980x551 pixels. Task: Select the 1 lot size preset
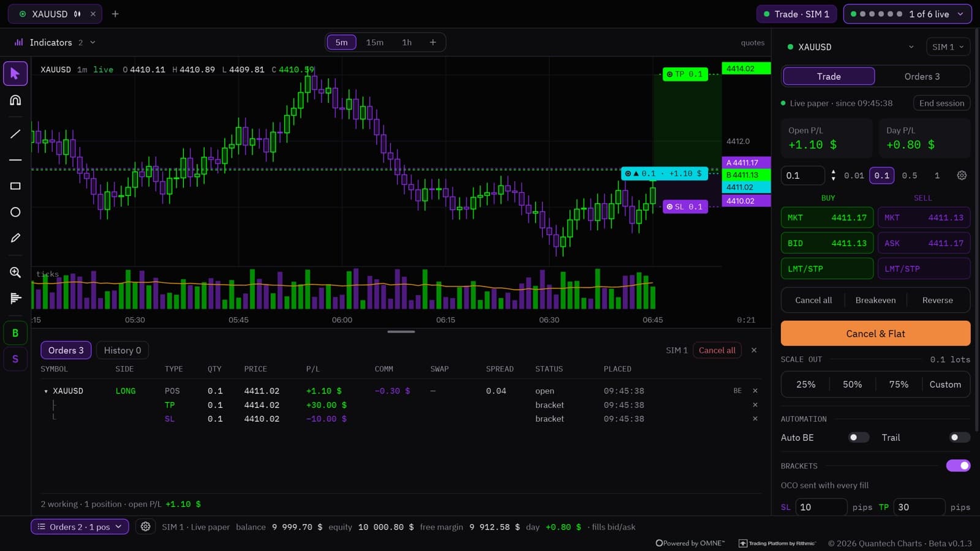pos(937,175)
